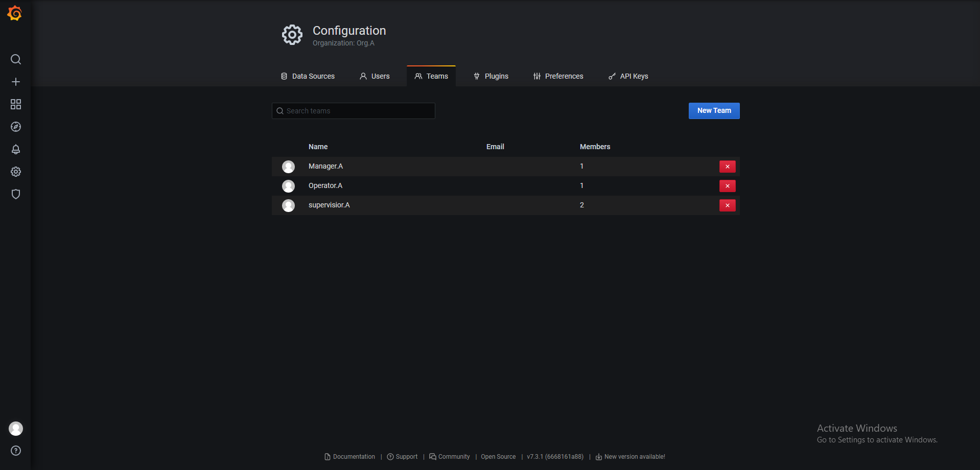Click the supervisior.A team avatar
This screenshot has width=980, height=470.
(x=289, y=205)
